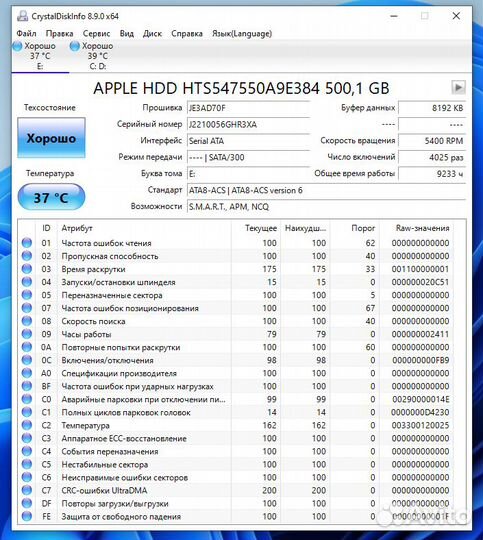
Task: Click status dot for Переназначенные сектора row
Action: click(x=27, y=295)
